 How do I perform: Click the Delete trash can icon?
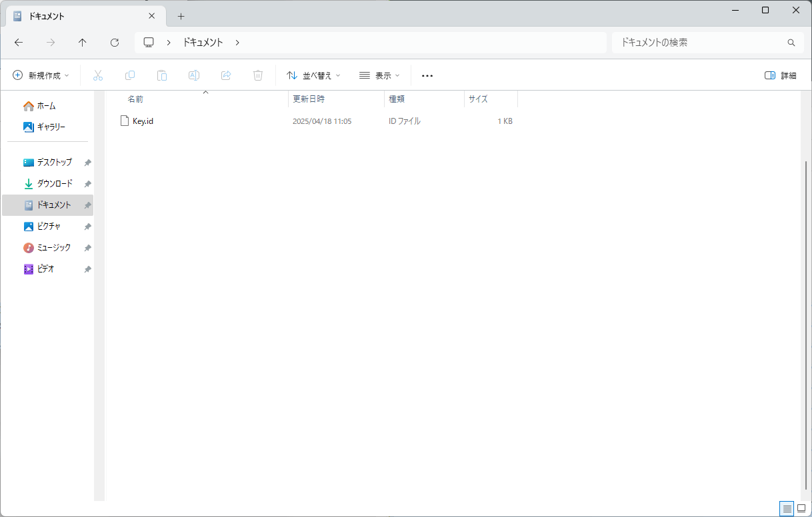pos(258,75)
